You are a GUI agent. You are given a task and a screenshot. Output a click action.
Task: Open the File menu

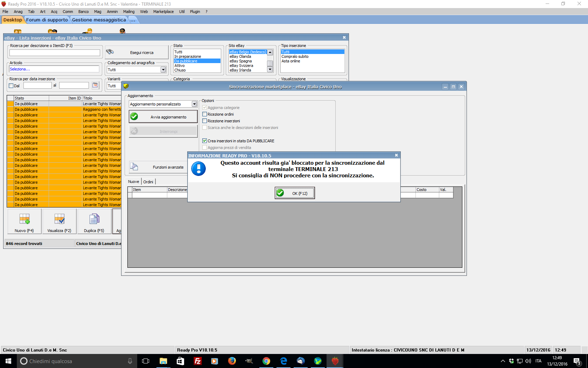click(5, 12)
